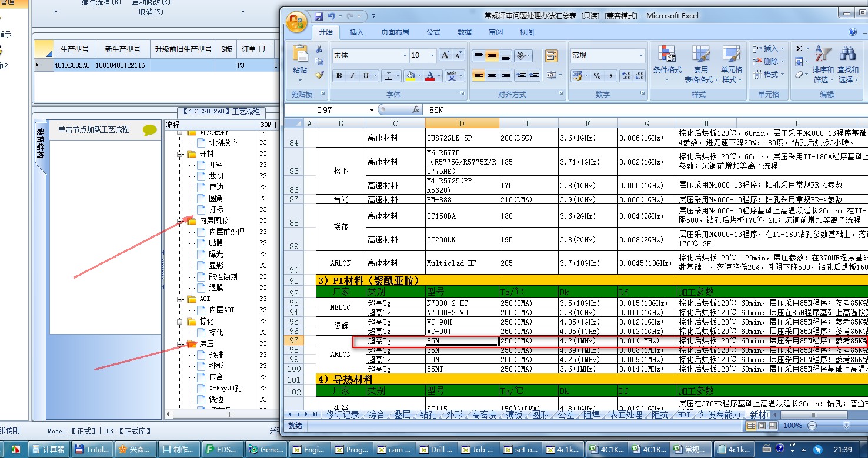This screenshot has width=868, height=458.
Task: Save the workbook via quick access toolbar
Action: point(319,16)
